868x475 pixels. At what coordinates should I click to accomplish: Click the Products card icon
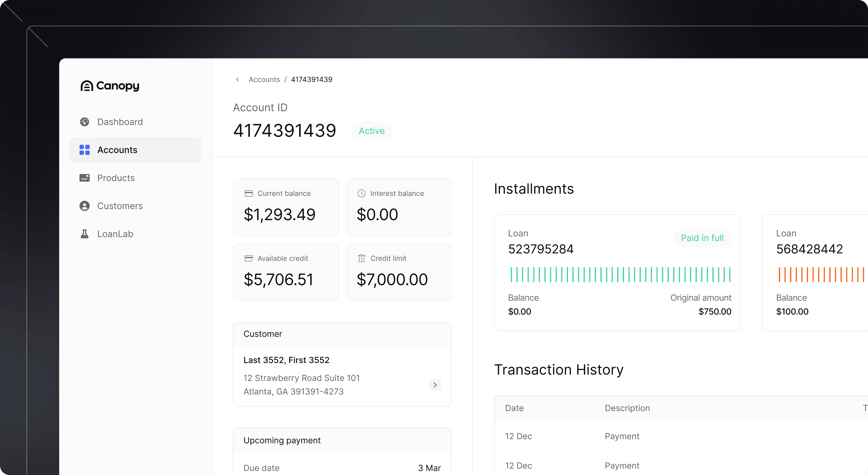pyautogui.click(x=85, y=178)
